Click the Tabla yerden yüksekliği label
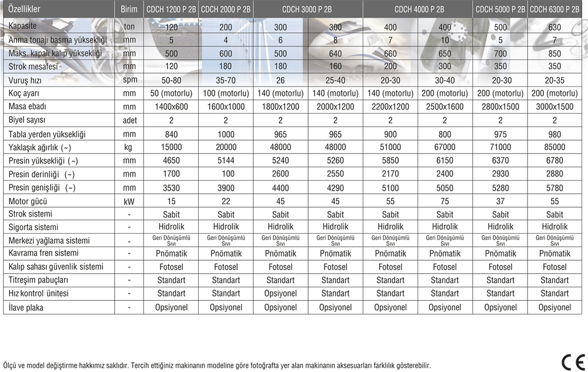 47,134
